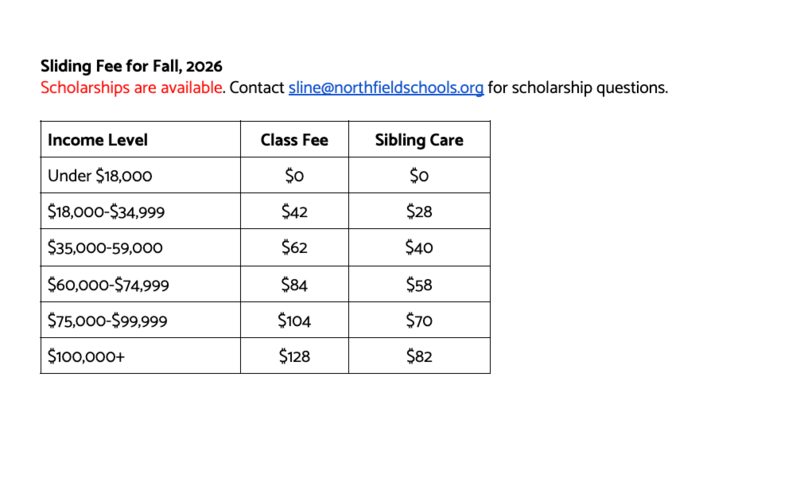The height and width of the screenshot is (482, 800).
Task: Click the $104 class fee cell
Action: [294, 320]
